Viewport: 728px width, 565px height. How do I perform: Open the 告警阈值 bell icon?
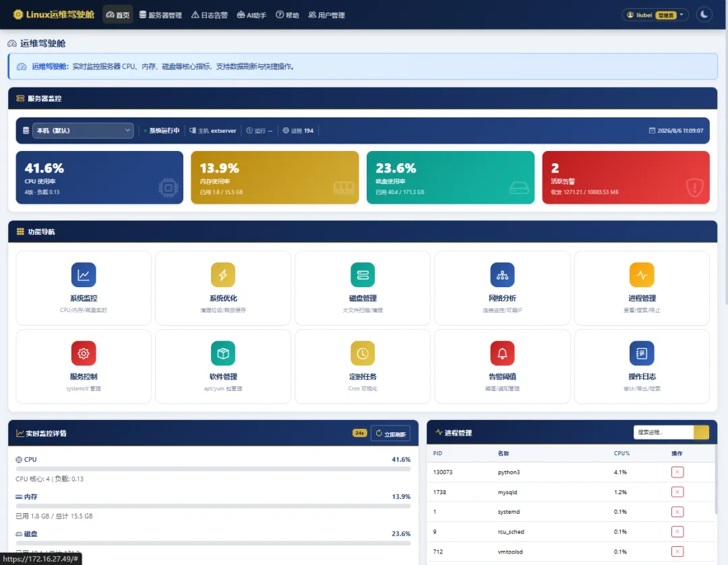[x=502, y=353]
